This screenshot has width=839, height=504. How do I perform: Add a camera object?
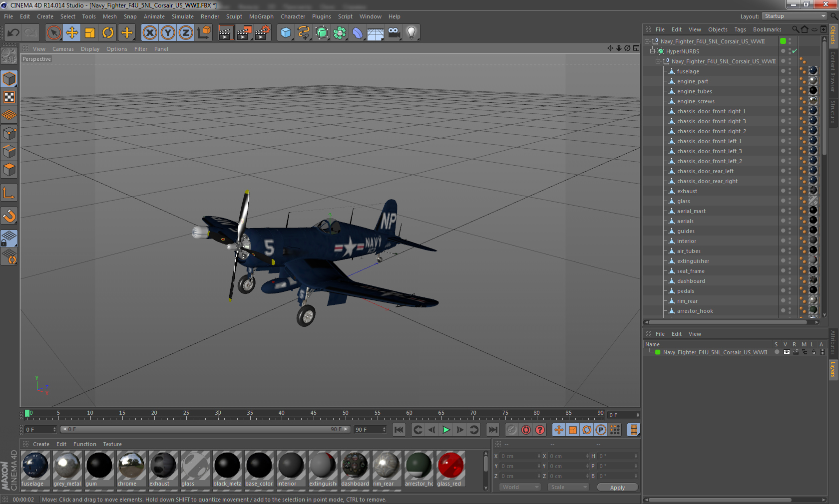pyautogui.click(x=394, y=33)
